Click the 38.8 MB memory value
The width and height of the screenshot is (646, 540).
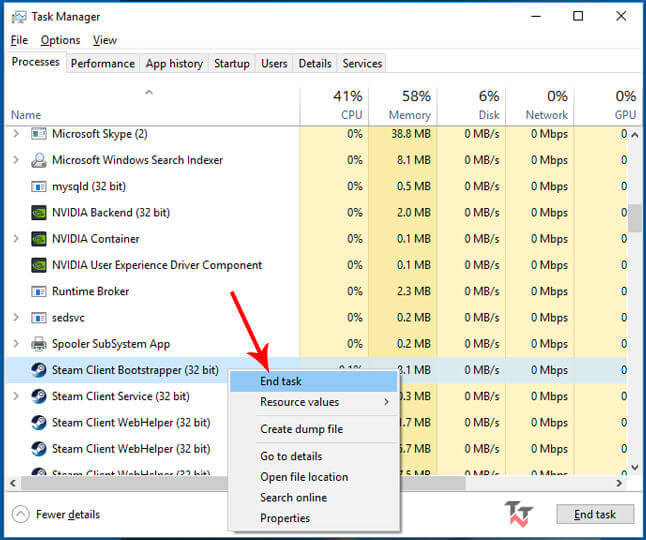(x=411, y=134)
